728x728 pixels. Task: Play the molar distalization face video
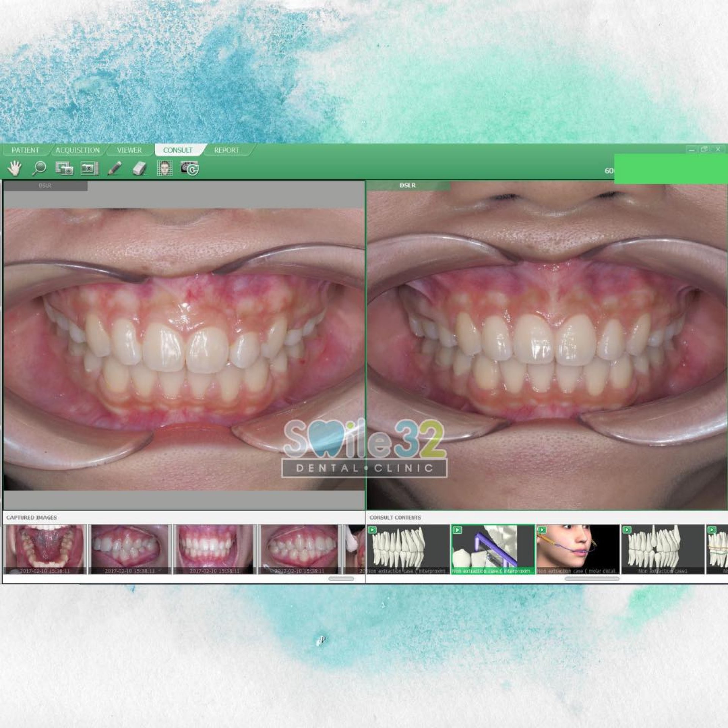[x=542, y=530]
